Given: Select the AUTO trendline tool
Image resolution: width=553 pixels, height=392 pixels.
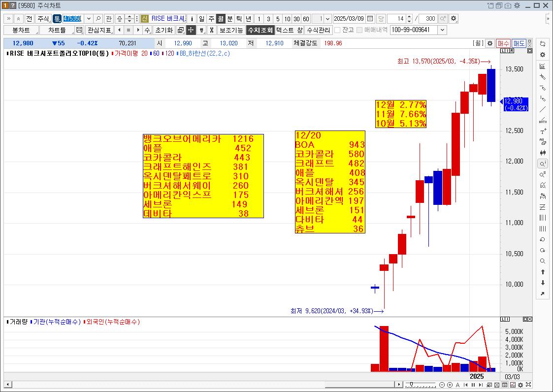Looking at the screenshot, I should [x=543, y=120].
